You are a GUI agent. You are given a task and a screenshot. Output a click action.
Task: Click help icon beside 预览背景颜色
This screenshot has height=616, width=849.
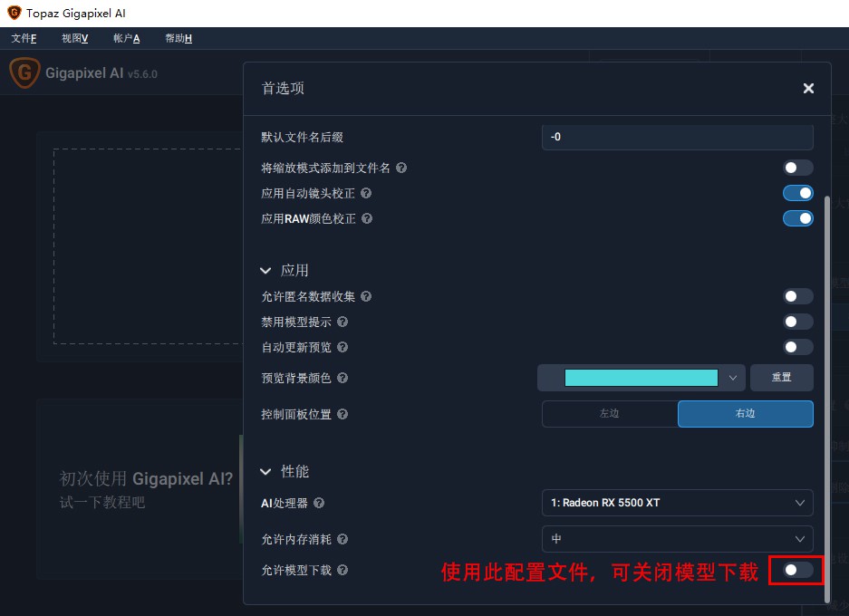coord(342,378)
